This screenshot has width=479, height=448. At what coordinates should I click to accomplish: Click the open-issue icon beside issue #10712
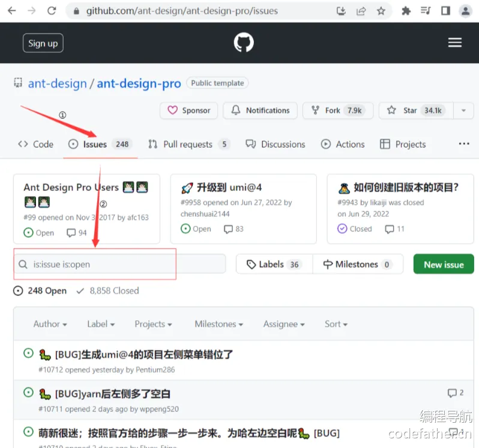coord(28,354)
